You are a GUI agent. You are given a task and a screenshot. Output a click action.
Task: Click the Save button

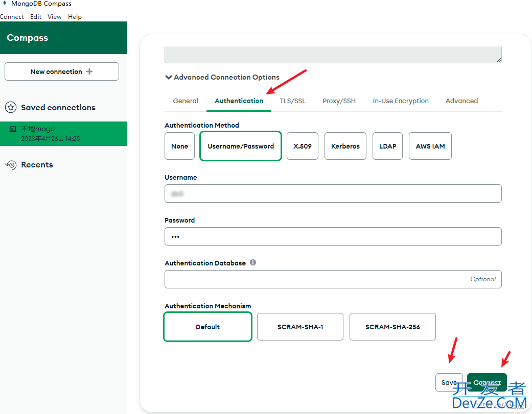(449, 382)
